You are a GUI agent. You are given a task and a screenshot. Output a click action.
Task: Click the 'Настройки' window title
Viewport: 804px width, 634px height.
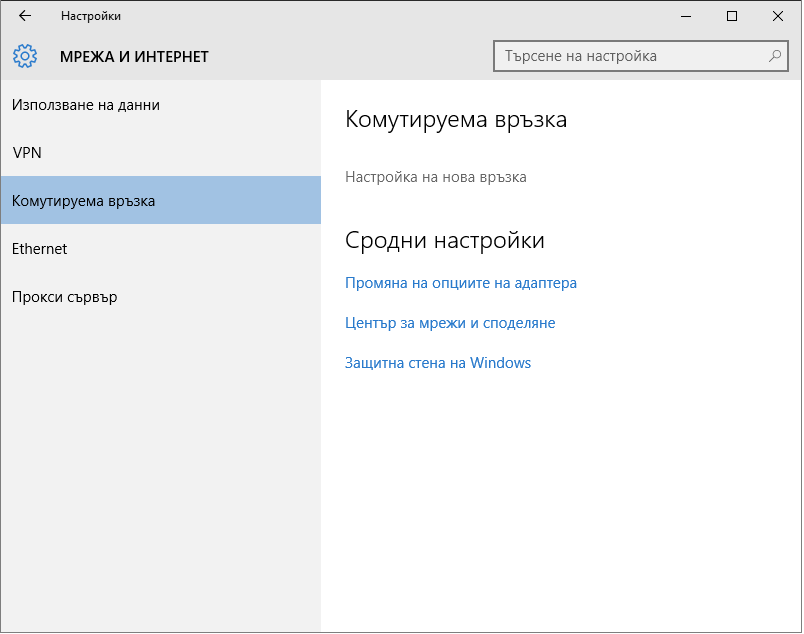[x=91, y=16]
